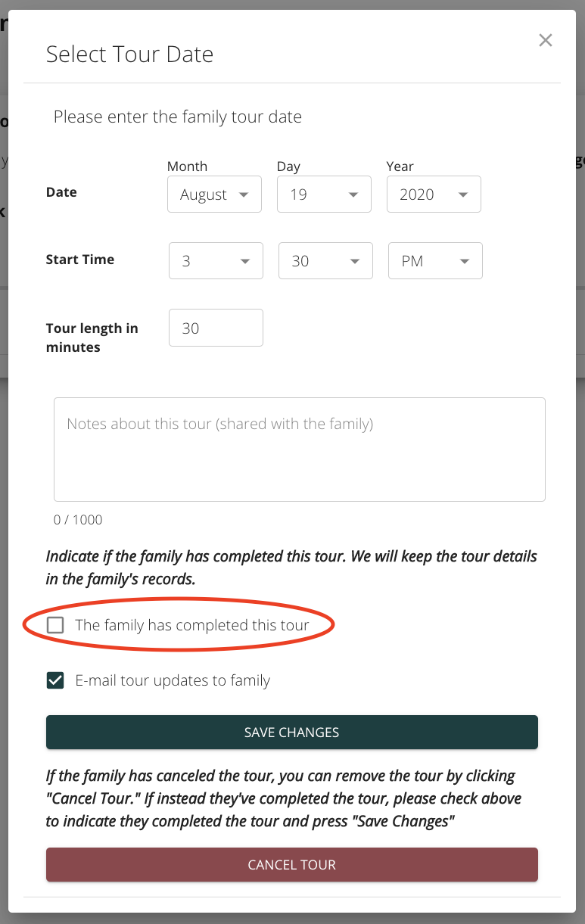This screenshot has width=585, height=924.
Task: Click the tour notes text area
Action: [x=300, y=450]
